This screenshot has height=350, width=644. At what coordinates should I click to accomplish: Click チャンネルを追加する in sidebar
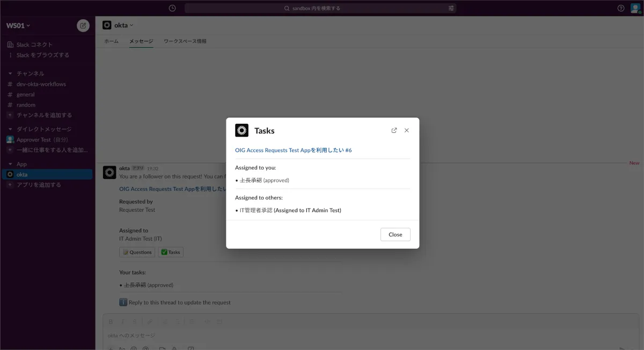coord(44,115)
